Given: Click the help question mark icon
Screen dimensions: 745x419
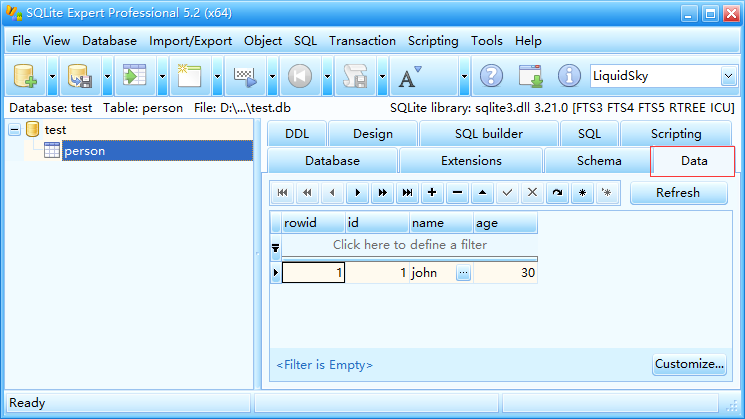Looking at the screenshot, I should (x=491, y=76).
